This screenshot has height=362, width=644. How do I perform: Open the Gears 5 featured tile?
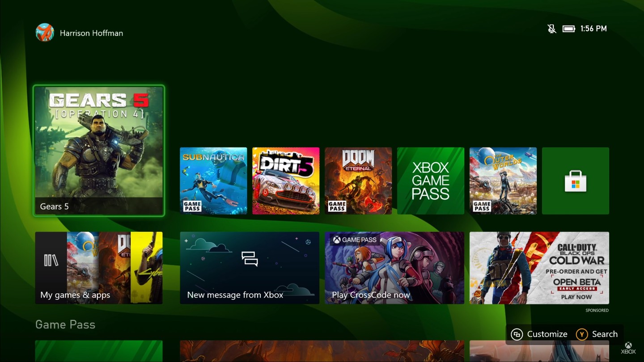[99, 151]
